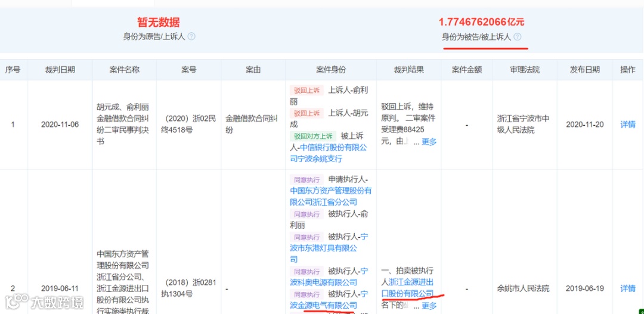This screenshot has height=314, width=644.
Task: Click 同意执行 tag beside 被执行人-俞
Action: (x=307, y=214)
